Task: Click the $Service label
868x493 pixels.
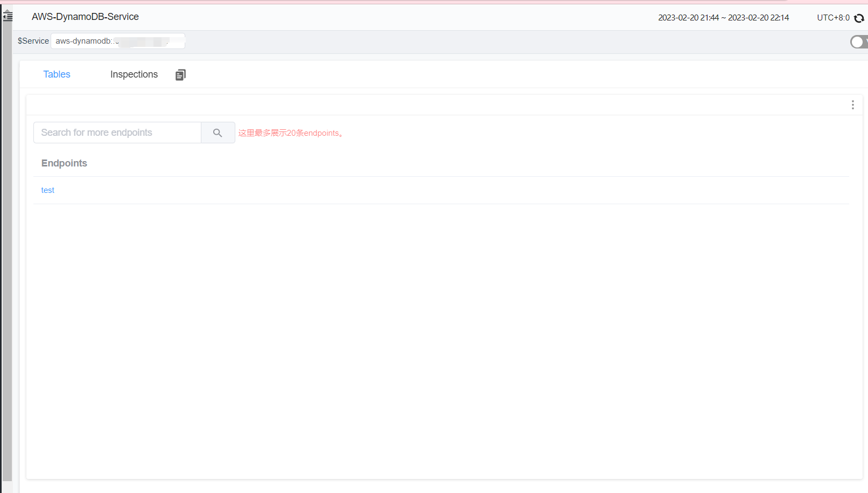Action: click(x=33, y=41)
